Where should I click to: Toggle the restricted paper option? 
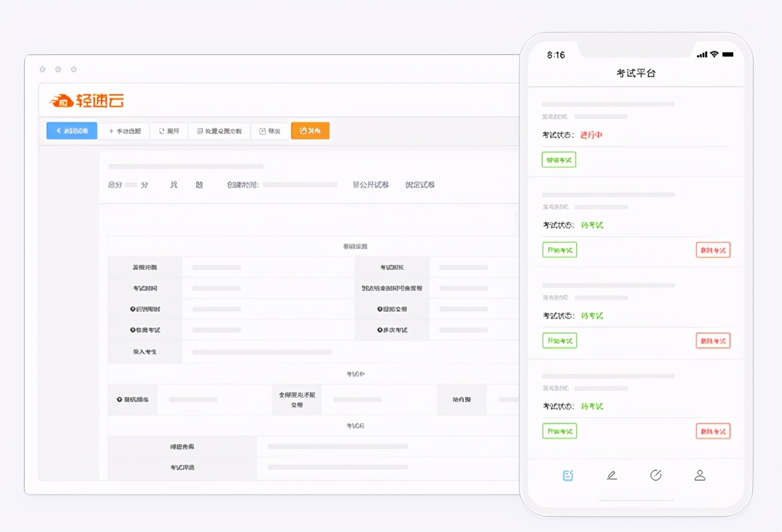point(419,185)
